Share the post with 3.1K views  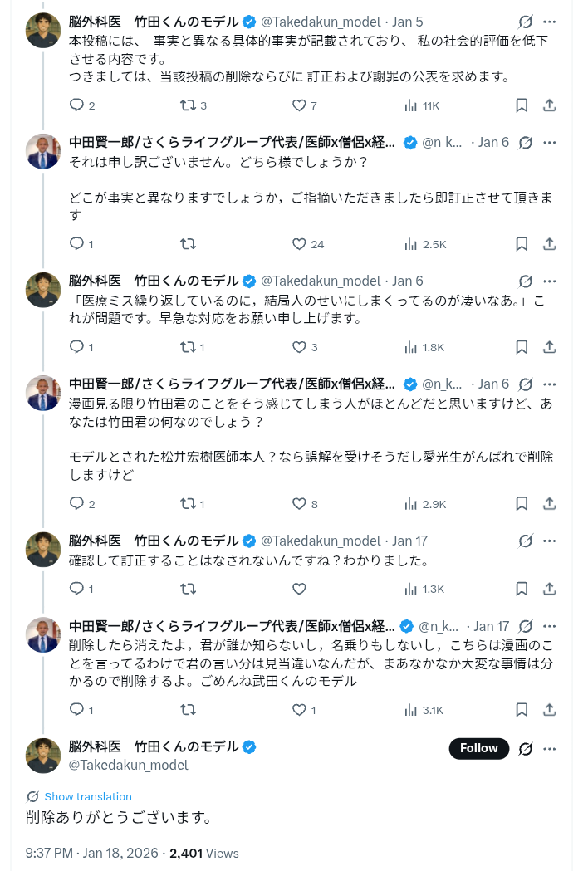point(549,710)
